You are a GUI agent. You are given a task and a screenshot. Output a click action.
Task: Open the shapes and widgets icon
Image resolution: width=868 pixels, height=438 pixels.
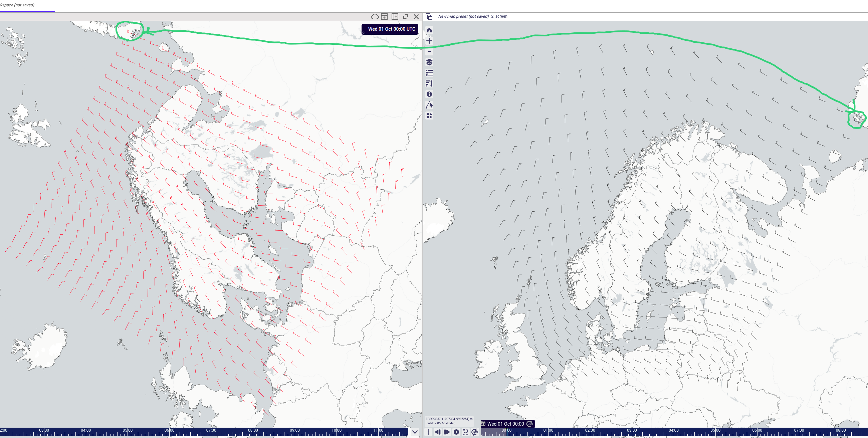pos(429,116)
